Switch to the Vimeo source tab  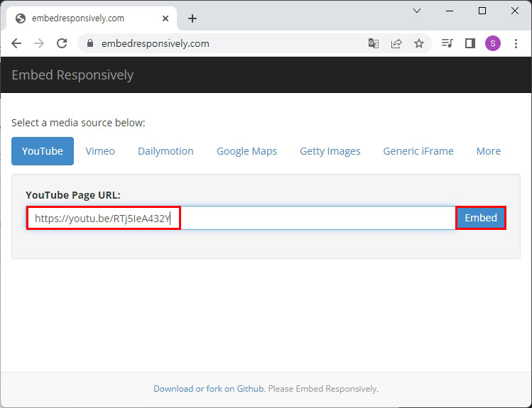click(x=100, y=151)
